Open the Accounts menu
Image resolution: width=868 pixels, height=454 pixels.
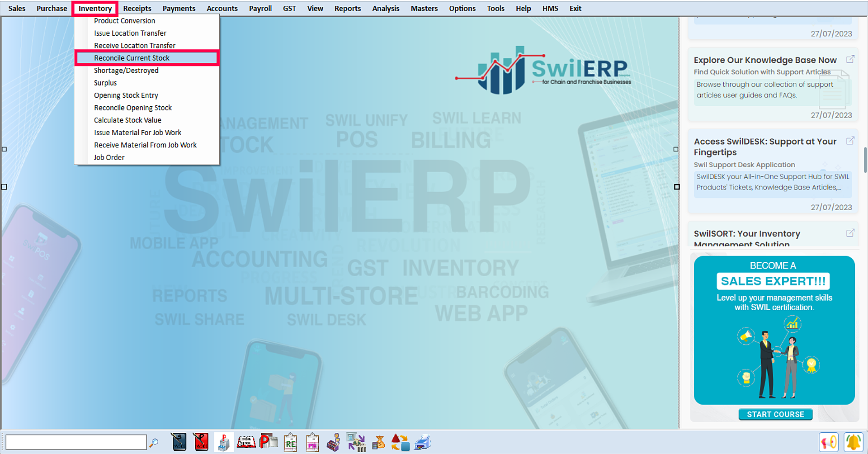pos(222,8)
